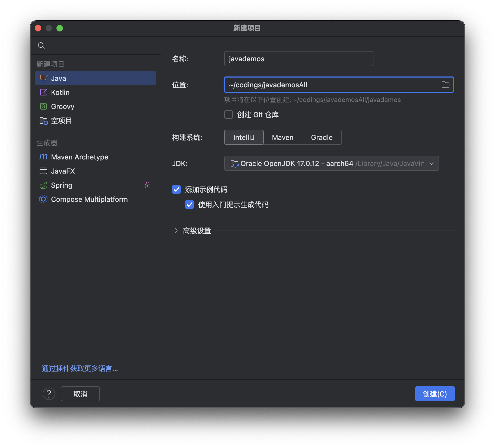Select the Gradle build system
The image size is (495, 448).
(322, 137)
